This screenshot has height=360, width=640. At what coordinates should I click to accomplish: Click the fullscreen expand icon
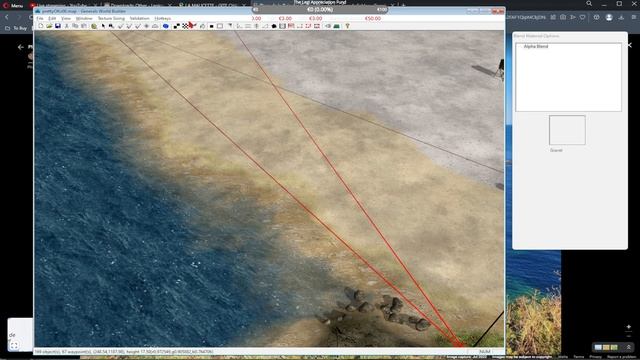(x=14, y=346)
